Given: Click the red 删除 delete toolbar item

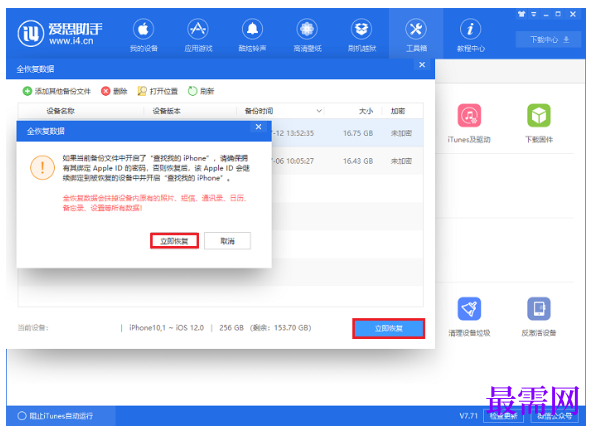Looking at the screenshot, I should [114, 91].
